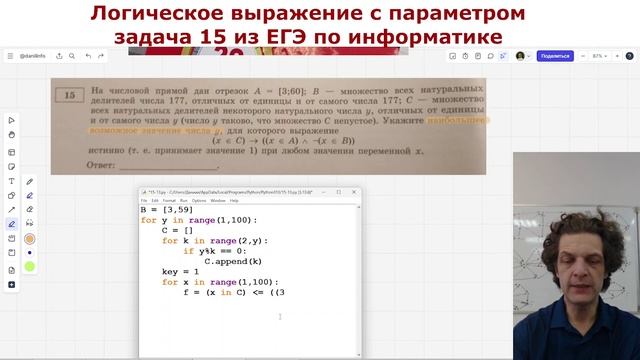The height and width of the screenshot is (360, 640).
Task: Open Window menu in IDLE window
Action: click(218, 201)
